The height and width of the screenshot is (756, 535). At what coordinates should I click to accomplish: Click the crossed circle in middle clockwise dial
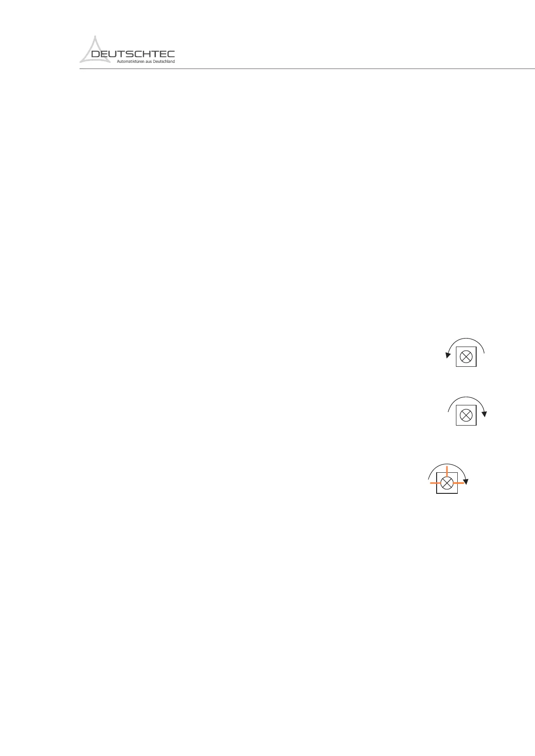point(466,415)
